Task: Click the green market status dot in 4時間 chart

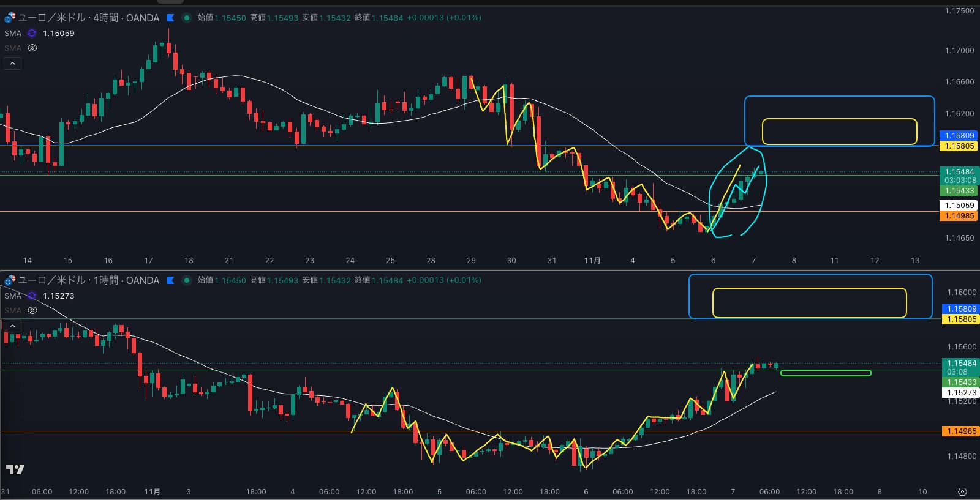Action: [187, 18]
